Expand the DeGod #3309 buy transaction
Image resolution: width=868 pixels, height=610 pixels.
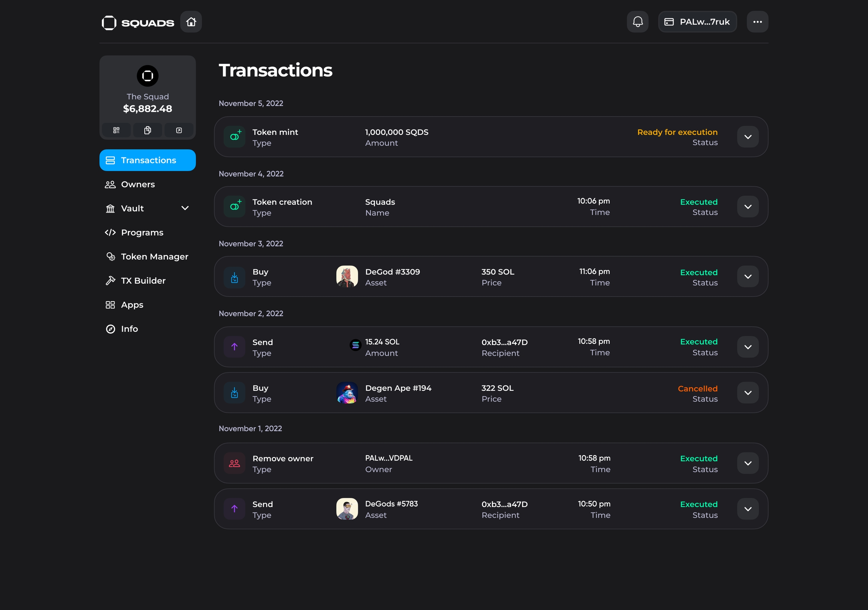[x=747, y=277]
